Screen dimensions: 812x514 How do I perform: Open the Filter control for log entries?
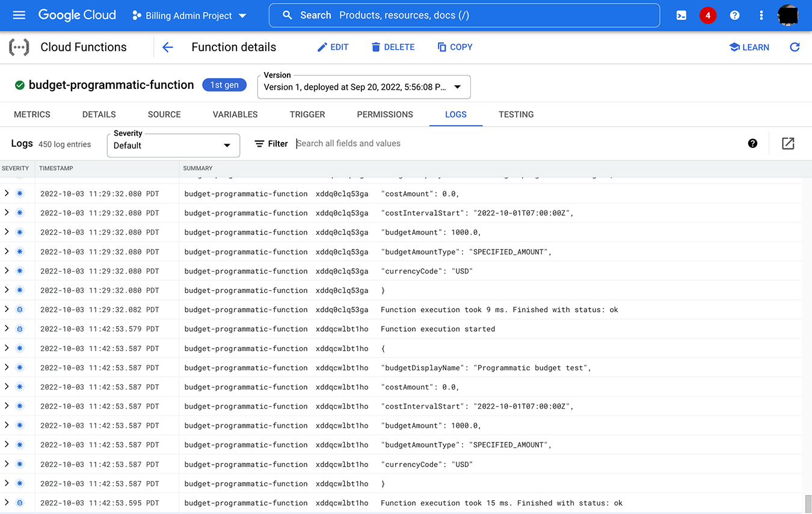click(x=271, y=144)
